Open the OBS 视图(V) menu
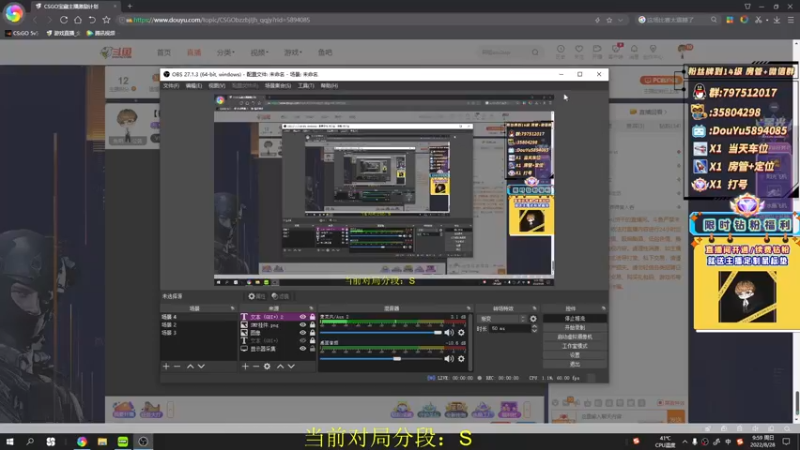The height and width of the screenshot is (450, 800). pos(217,86)
